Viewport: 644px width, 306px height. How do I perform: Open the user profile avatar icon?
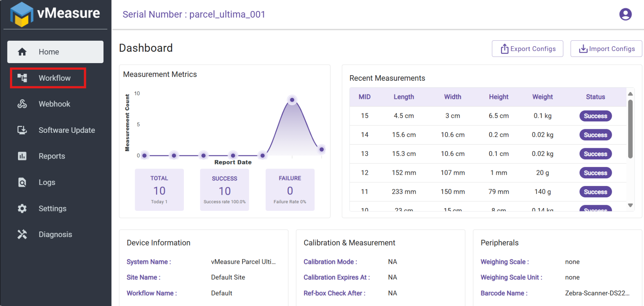click(x=625, y=14)
